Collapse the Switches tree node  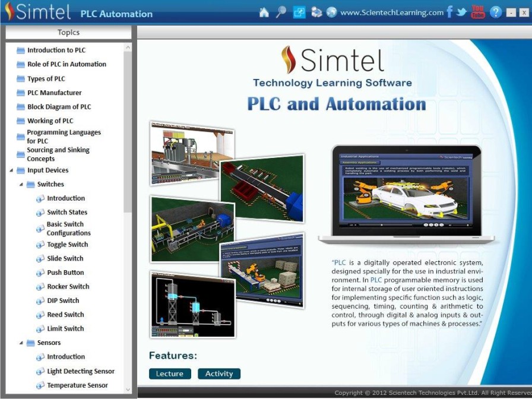[x=21, y=185]
